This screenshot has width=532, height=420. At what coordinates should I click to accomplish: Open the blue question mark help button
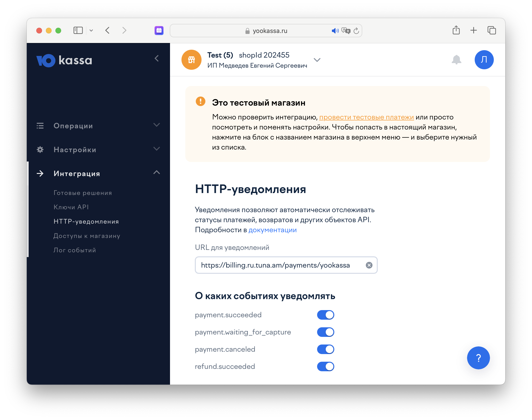(478, 358)
